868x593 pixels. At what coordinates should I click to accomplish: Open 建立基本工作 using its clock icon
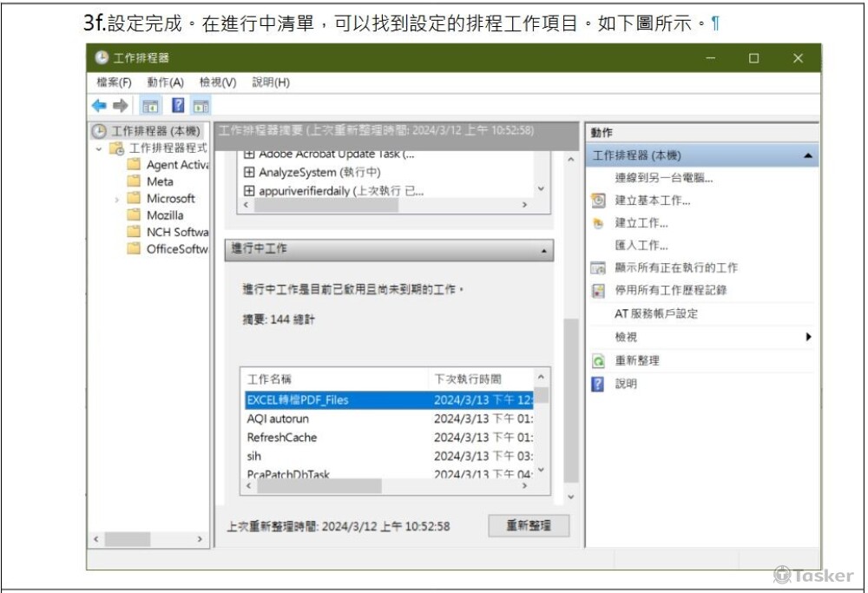[598, 201]
